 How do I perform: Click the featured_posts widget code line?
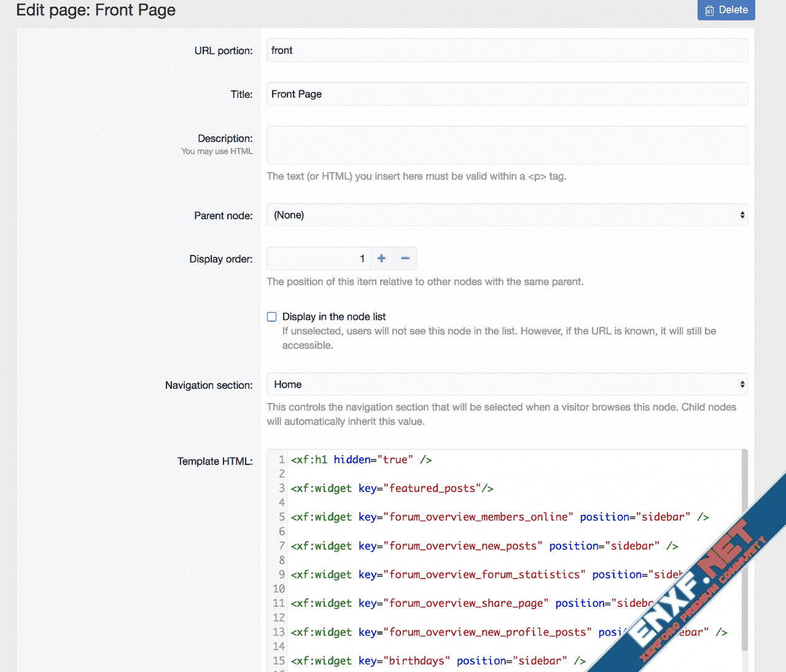[x=392, y=488]
